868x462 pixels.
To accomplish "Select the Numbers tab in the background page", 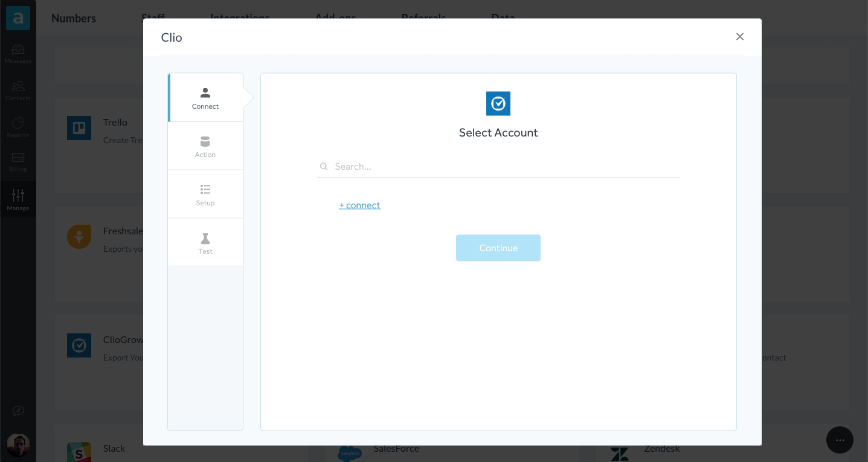I will (74, 18).
